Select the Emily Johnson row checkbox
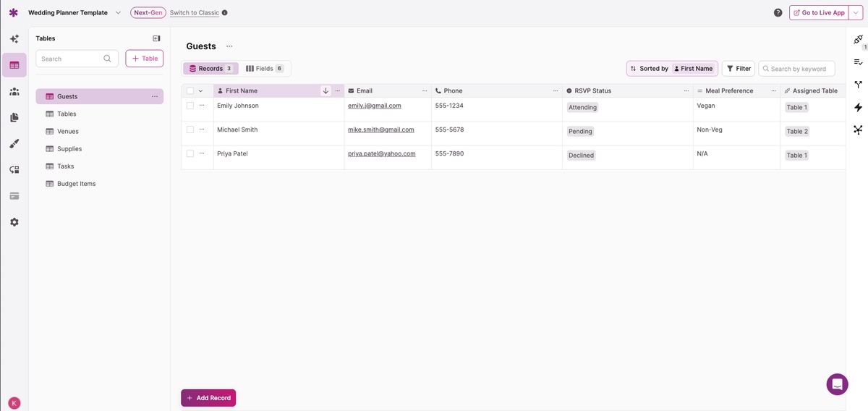Image resolution: width=868 pixels, height=411 pixels. point(190,106)
